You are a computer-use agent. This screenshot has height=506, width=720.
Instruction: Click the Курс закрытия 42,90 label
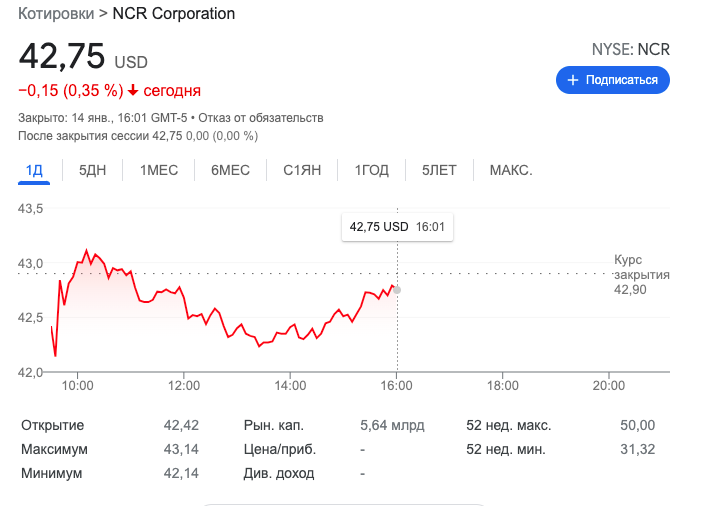(641, 274)
